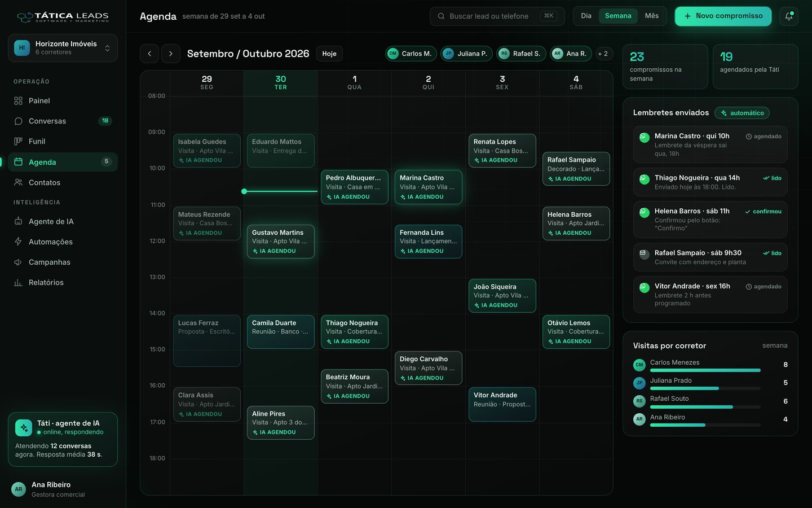Click the Funil icon in sidebar
Viewport: 812px width, 508px height.
[x=18, y=142]
